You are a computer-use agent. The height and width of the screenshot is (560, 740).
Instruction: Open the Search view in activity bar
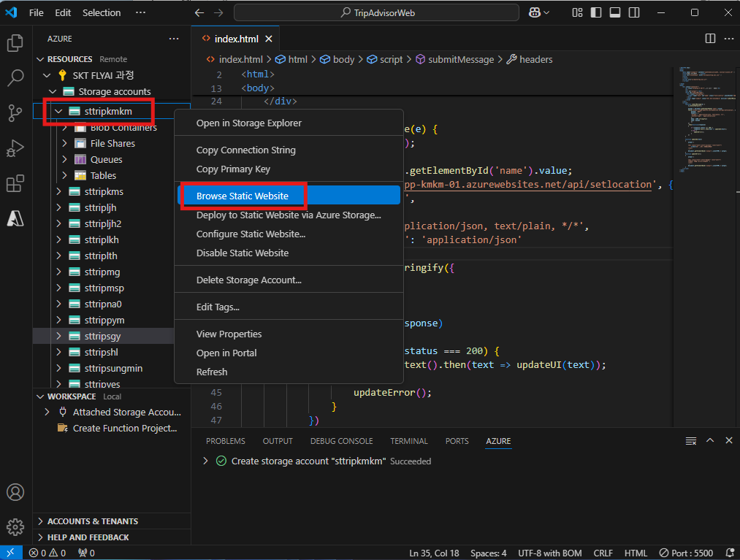15,78
